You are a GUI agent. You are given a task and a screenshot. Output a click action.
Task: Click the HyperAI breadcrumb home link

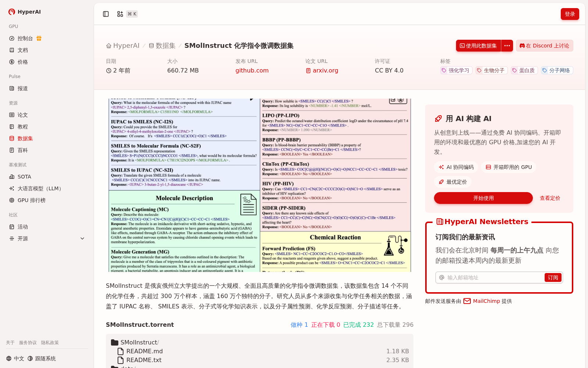pos(123,46)
